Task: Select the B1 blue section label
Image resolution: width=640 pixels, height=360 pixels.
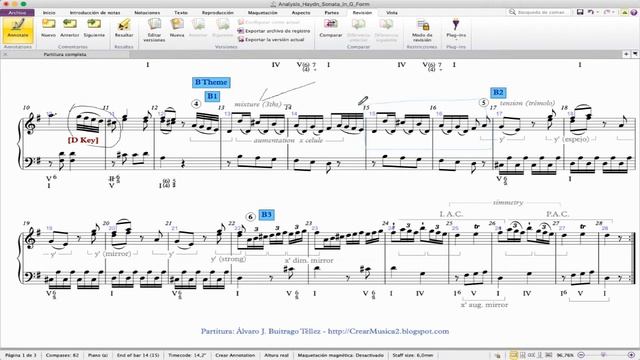Action: pos(212,96)
